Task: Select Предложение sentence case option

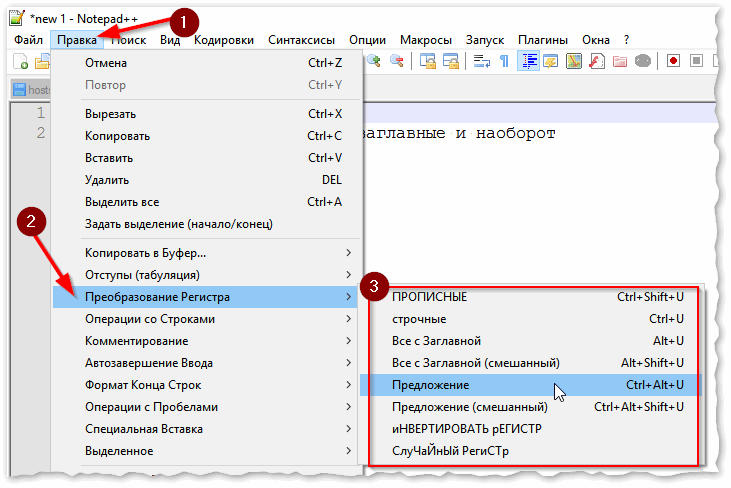Action: 531,385
